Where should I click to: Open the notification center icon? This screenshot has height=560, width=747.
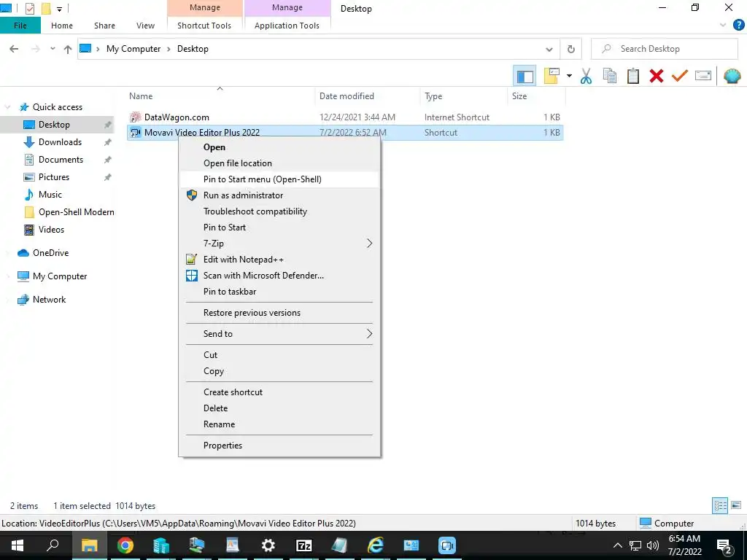724,545
